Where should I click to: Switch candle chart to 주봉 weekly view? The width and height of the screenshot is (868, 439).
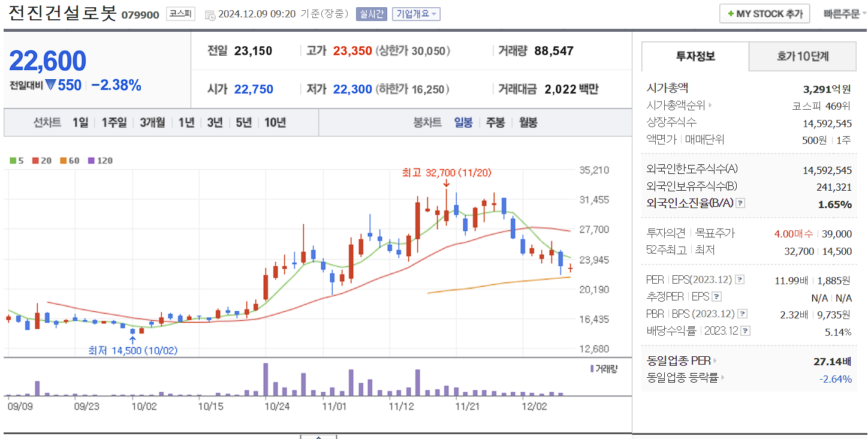coord(496,122)
